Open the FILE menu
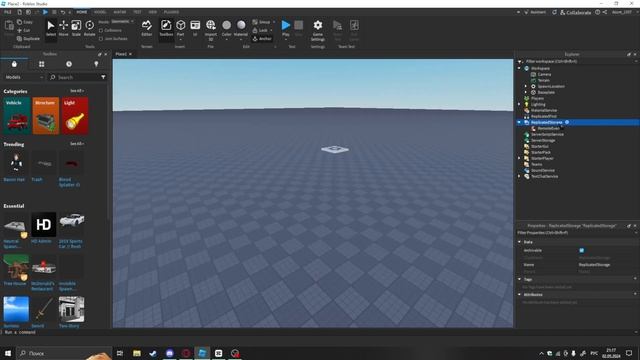This screenshot has height=360, width=640. point(8,12)
